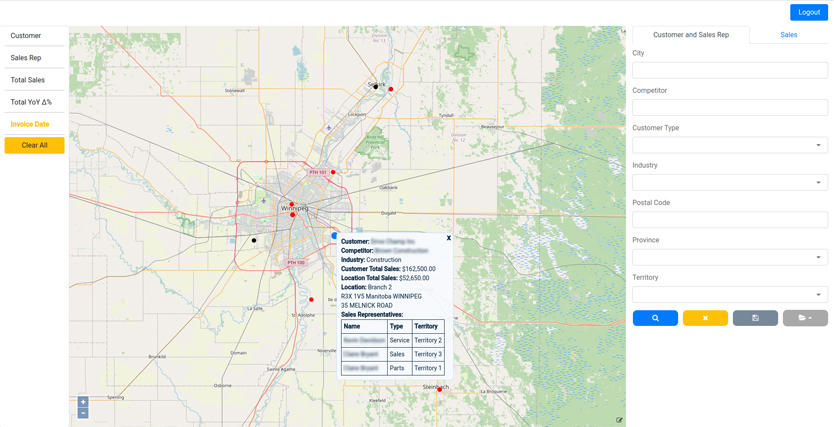Click the Logout button

coord(808,12)
